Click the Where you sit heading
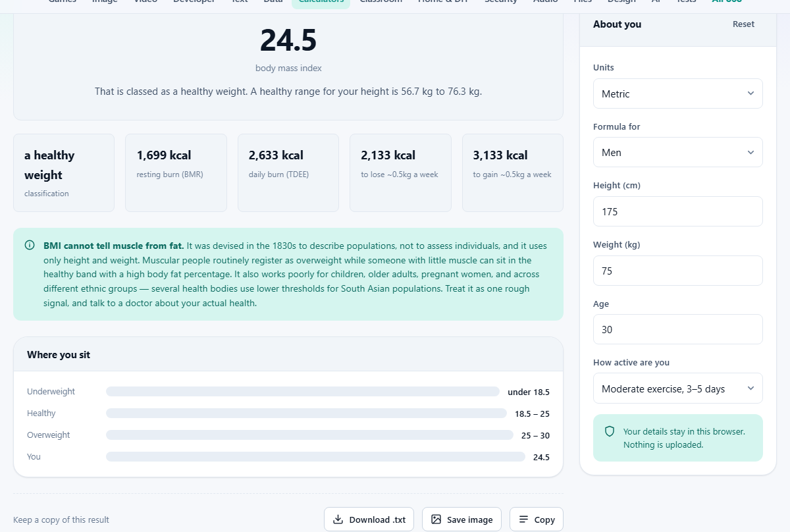790x532 pixels. tap(59, 355)
